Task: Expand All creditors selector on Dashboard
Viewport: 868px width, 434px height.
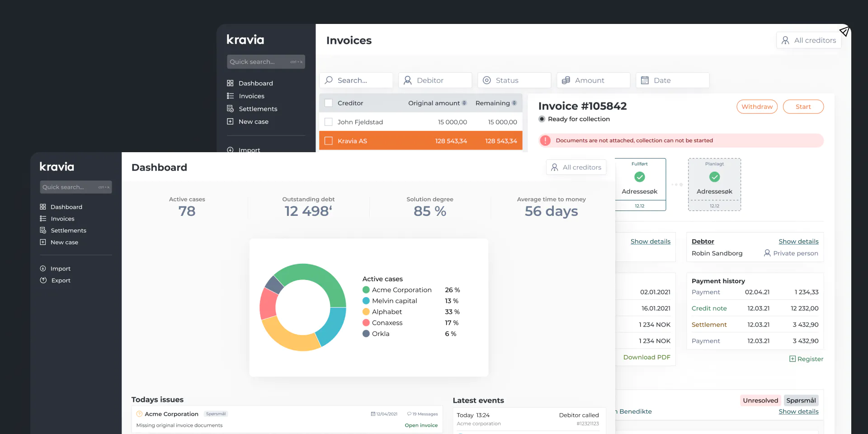Action: (x=576, y=168)
